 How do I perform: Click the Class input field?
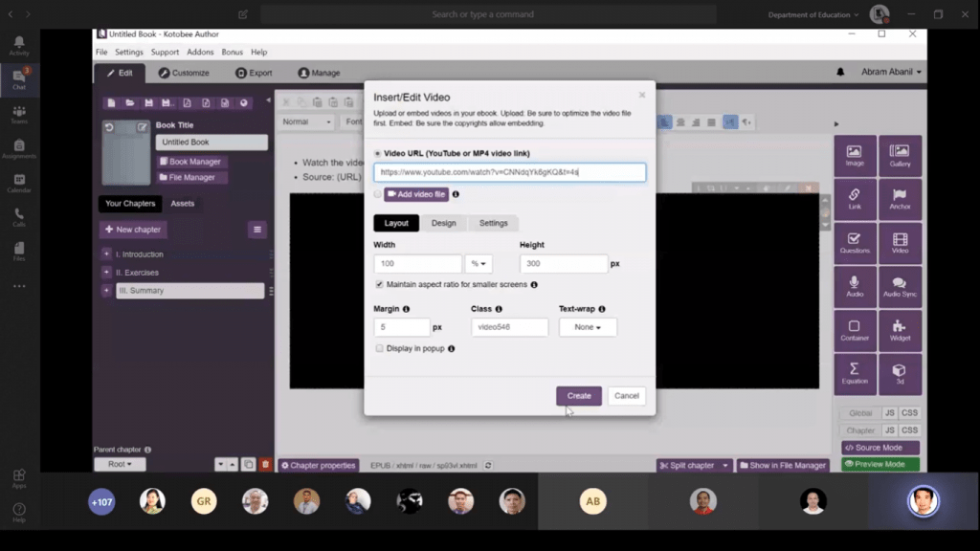(x=509, y=327)
